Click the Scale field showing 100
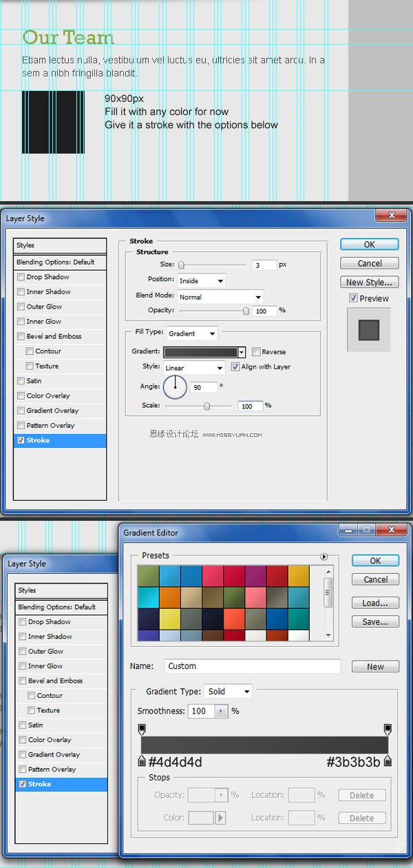413x868 pixels. (x=251, y=406)
